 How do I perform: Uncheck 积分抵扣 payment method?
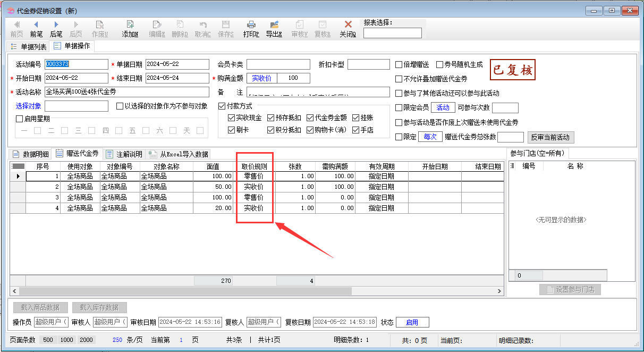(270, 130)
